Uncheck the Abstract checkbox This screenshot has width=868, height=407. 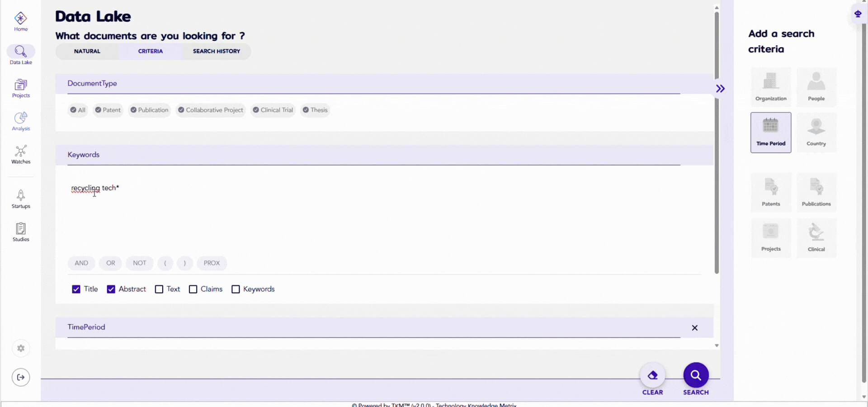pyautogui.click(x=111, y=289)
